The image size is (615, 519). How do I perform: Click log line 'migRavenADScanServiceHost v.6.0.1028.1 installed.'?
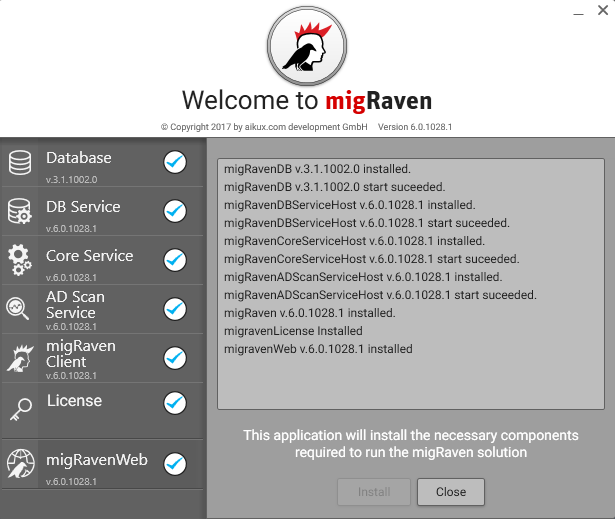point(363,277)
